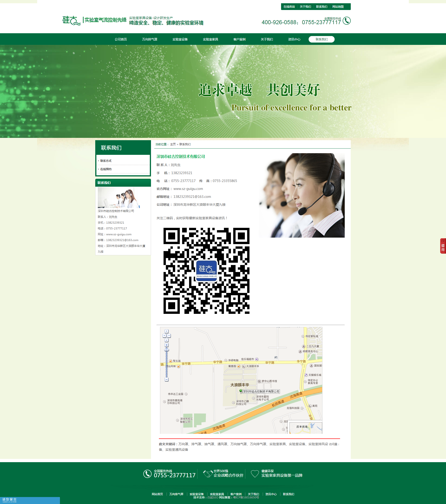446x504 pixels.
Task: Click the 潮汕风味 restaurant map icon
Action: click(x=178, y=366)
